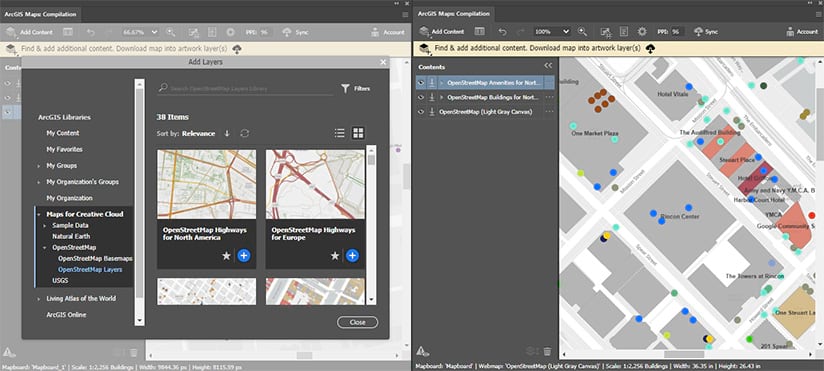Viewport: 824px width, 371px height.
Task: Collapse the Contents panel in right window
Action: click(x=548, y=66)
